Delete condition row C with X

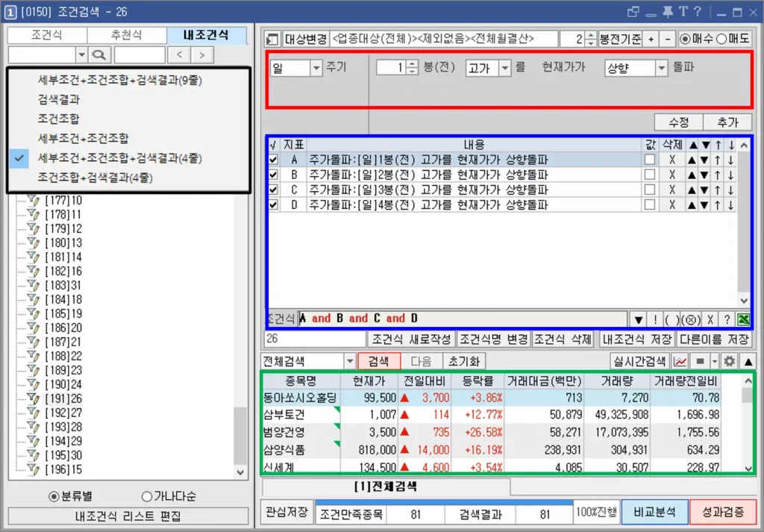672,190
